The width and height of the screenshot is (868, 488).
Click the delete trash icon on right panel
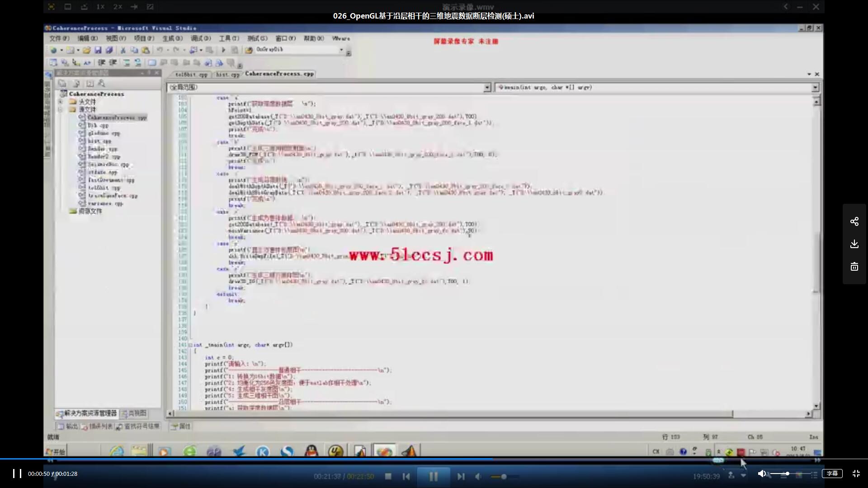[854, 267]
